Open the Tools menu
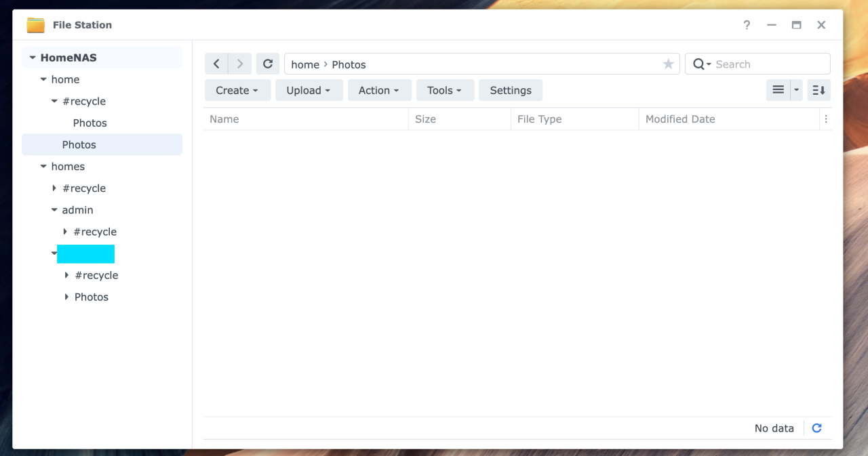The image size is (868, 456). [x=445, y=89]
